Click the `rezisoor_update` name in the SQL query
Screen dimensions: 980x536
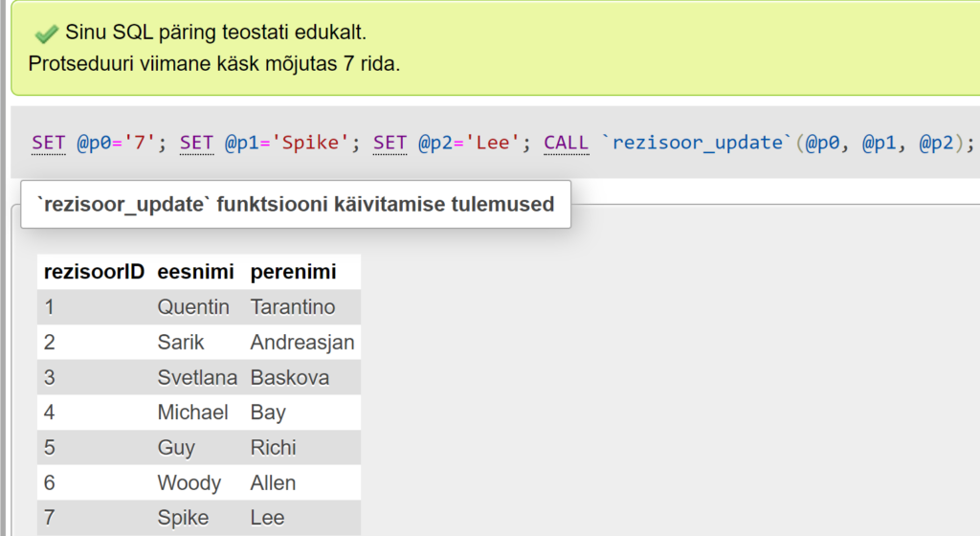pos(696,144)
